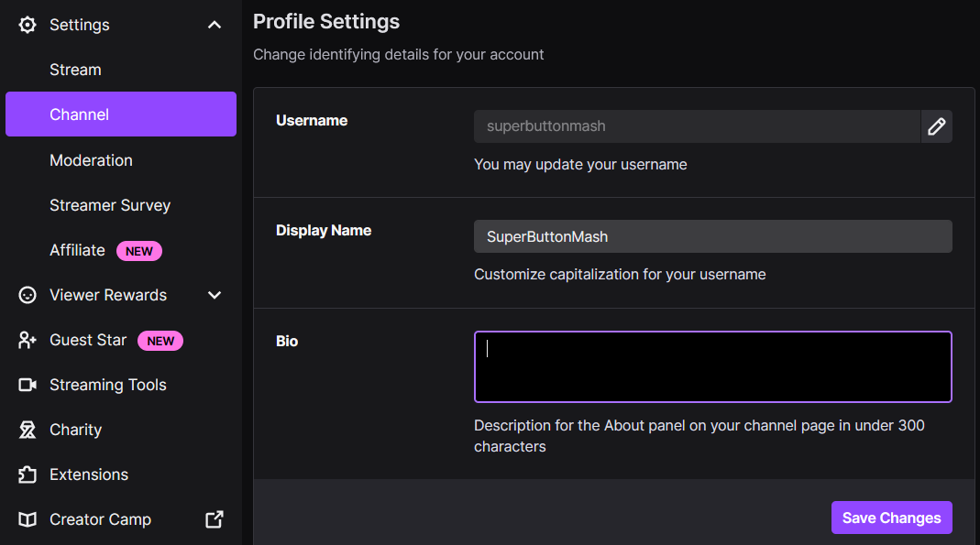The height and width of the screenshot is (545, 980).
Task: Click the NEW badge next to Affiliate
Action: pyautogui.click(x=138, y=250)
